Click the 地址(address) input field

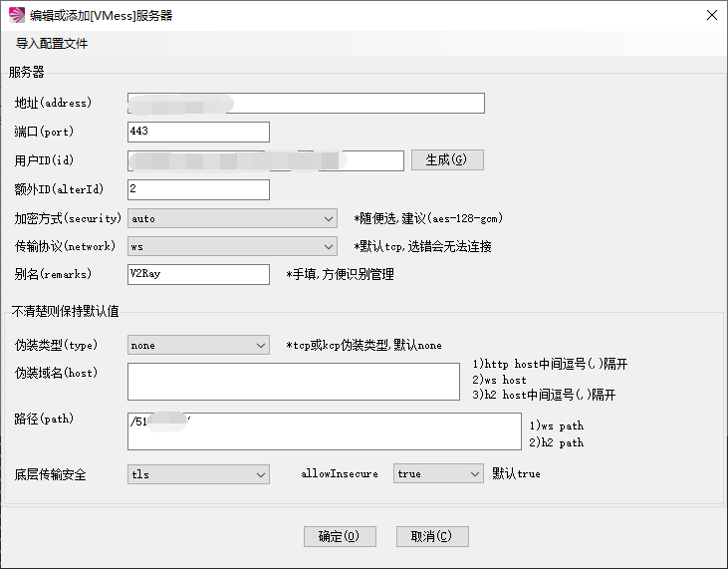click(306, 104)
